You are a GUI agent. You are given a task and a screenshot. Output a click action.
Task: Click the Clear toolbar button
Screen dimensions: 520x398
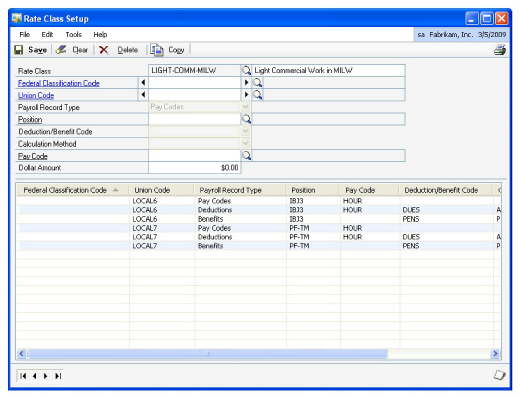[x=72, y=50]
